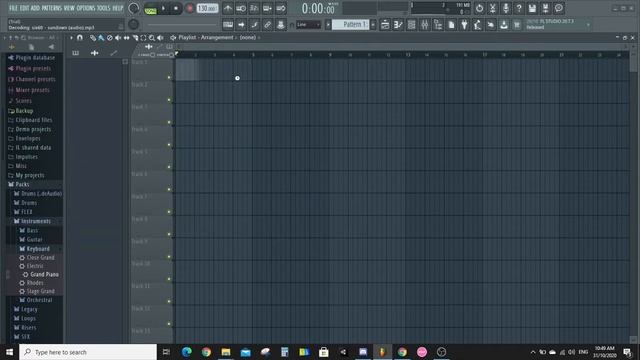Select the Slip tool in Playlist toolbar
Screen dimensions: 640x360
pyautogui.click(x=127, y=38)
